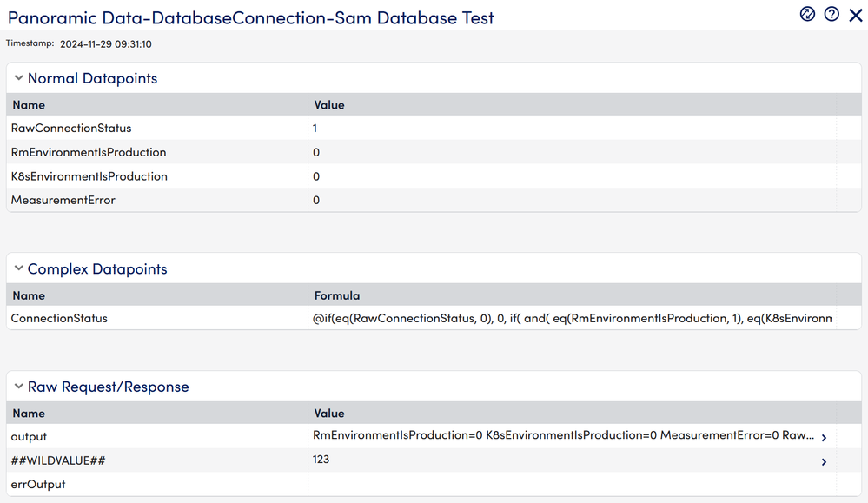Image resolution: width=868 pixels, height=503 pixels.
Task: Click the errOutput row
Action: click(38, 485)
